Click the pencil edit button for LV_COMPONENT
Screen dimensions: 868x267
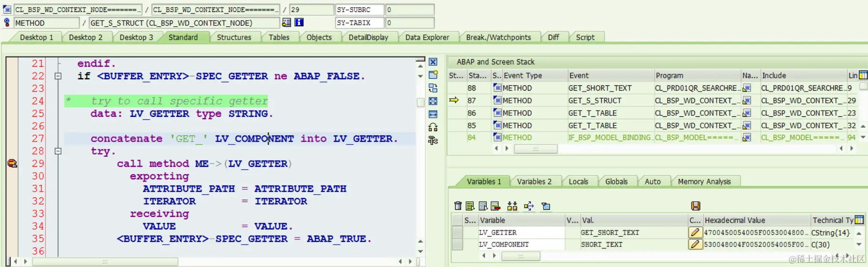(695, 244)
